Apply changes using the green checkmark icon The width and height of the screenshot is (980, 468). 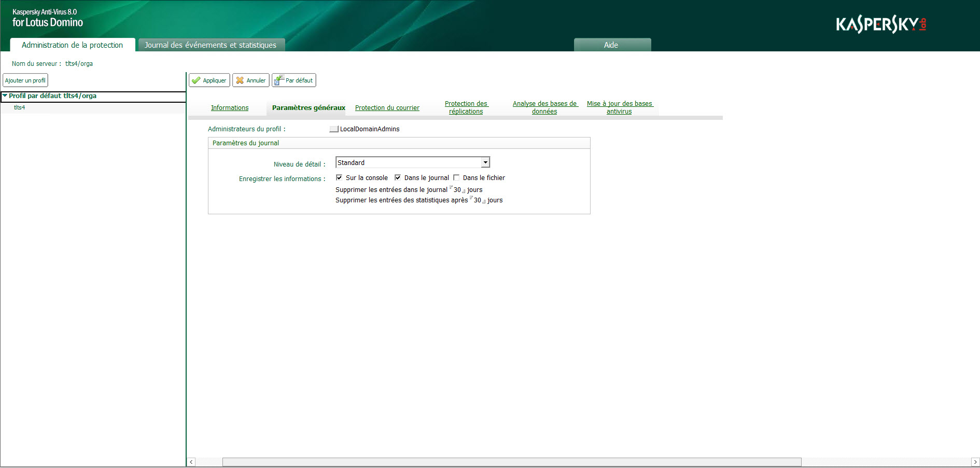209,80
